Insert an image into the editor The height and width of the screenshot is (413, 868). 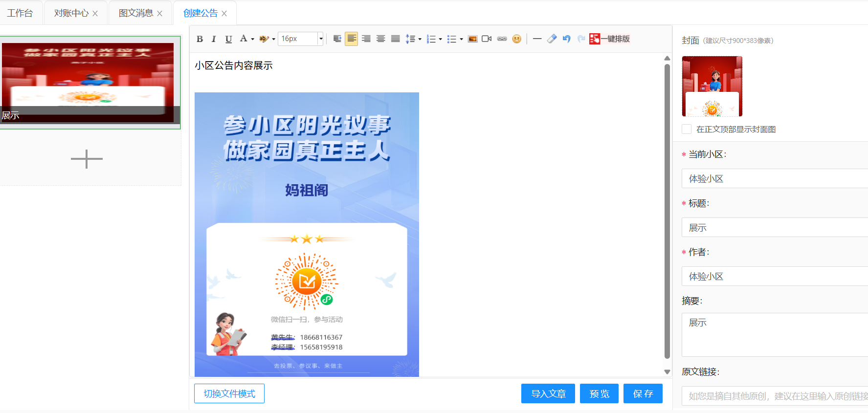(472, 39)
